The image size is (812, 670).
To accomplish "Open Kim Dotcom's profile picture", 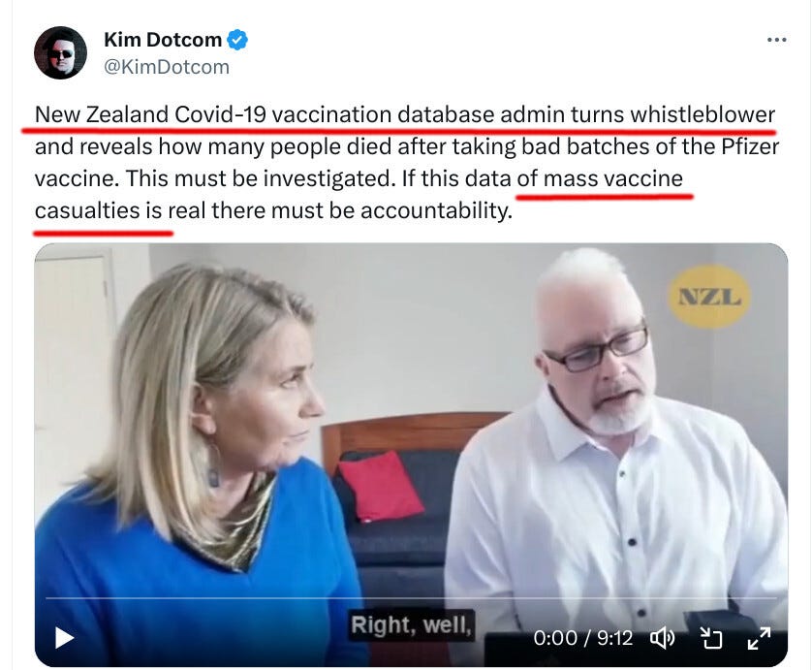I will [60, 52].
